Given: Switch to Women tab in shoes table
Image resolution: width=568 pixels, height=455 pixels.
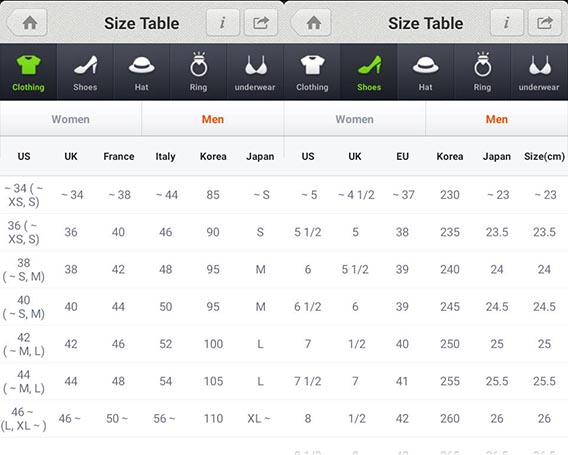Looking at the screenshot, I should click(x=355, y=119).
